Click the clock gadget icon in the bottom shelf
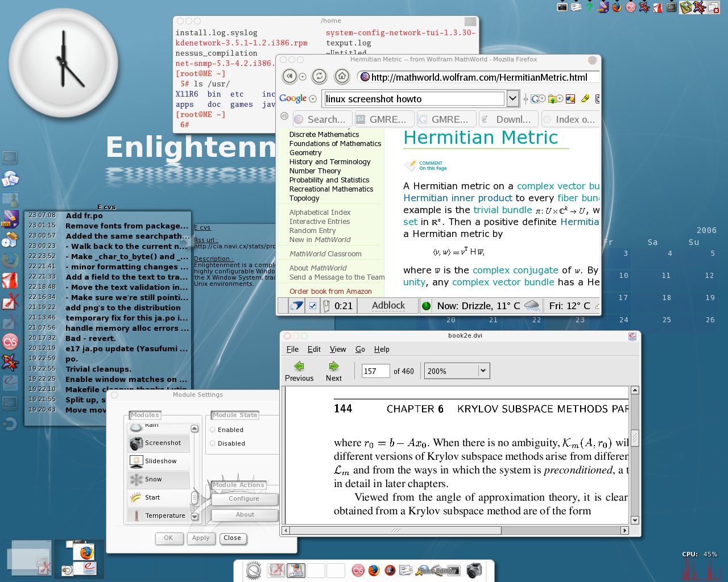Viewport: 728px width, 582px height. 254,571
